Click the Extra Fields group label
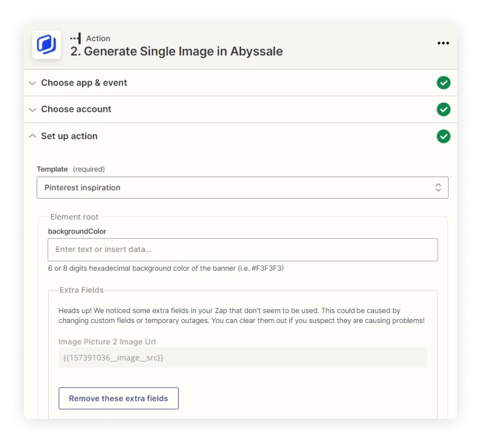 point(81,290)
